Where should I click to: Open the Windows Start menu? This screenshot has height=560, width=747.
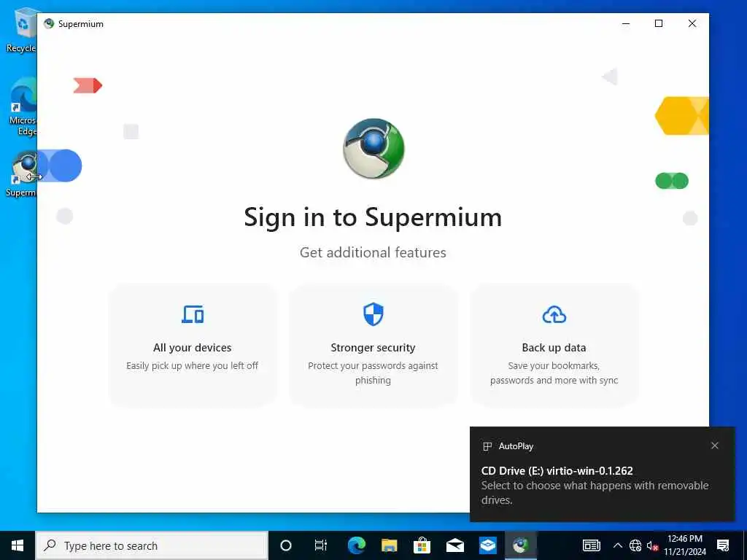[x=18, y=545]
